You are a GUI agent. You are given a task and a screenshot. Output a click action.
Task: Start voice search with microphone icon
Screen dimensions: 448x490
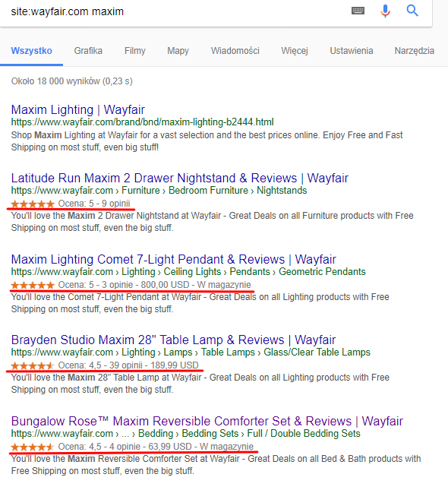(385, 11)
